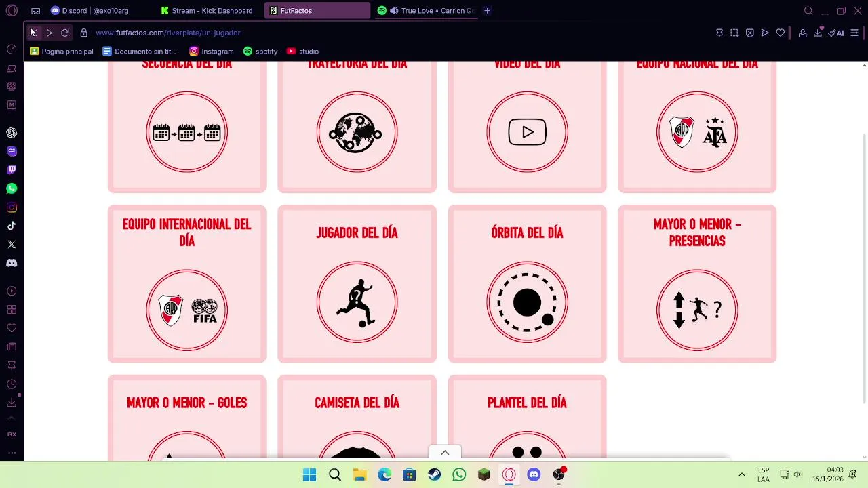The height and width of the screenshot is (488, 868).
Task: Search tabs with the magnifier icon
Action: [808, 11]
